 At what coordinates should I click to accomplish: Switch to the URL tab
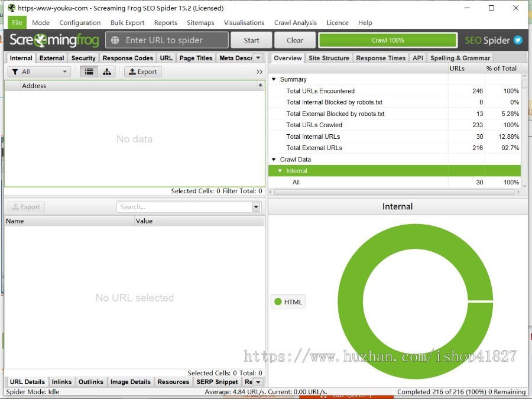coord(166,58)
